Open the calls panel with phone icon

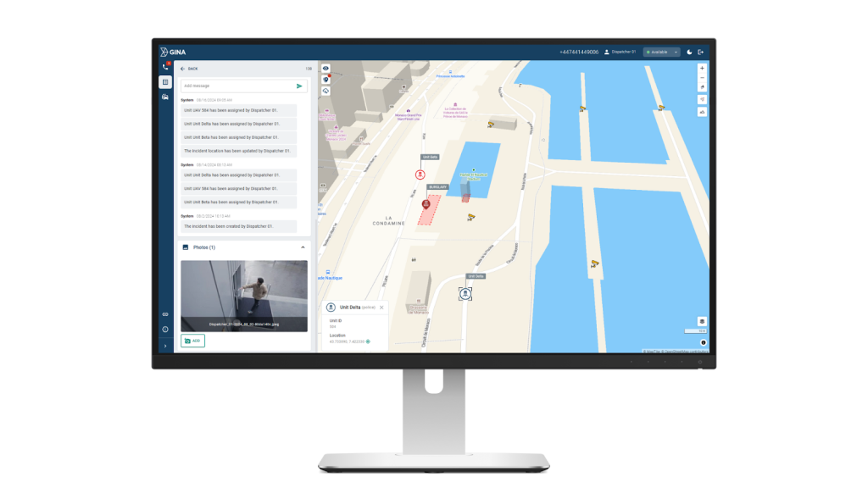point(165,67)
